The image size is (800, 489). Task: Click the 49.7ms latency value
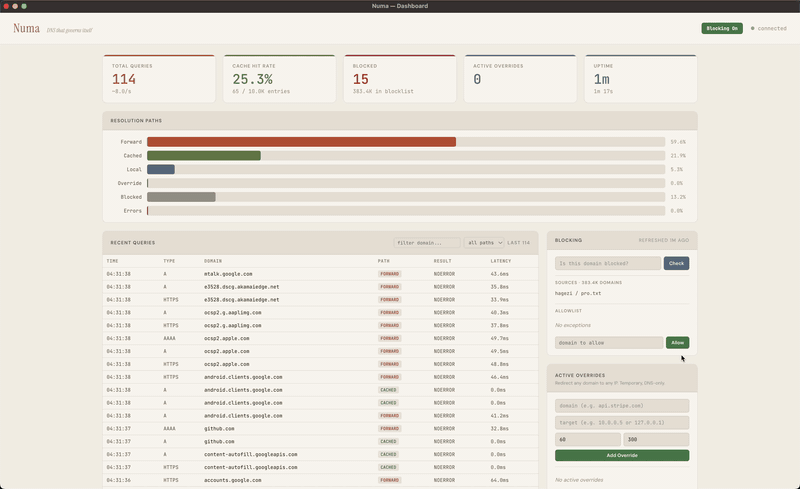(499, 338)
